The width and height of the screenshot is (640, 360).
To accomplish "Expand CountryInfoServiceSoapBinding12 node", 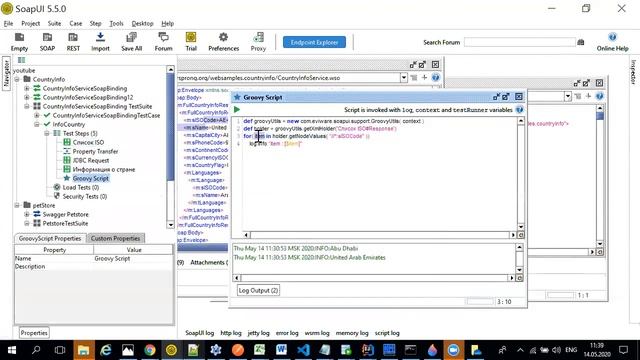I will coord(27,97).
